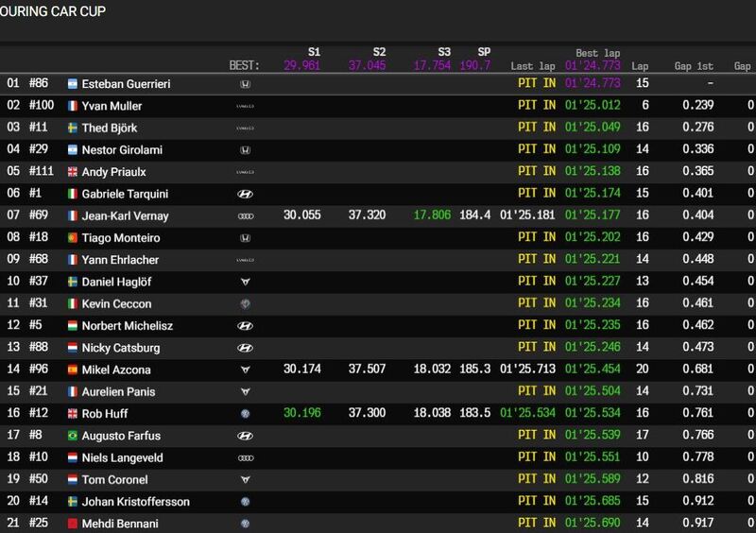Click the Volkswagen logo in Rob Huff's row
The image size is (756, 533).
tap(245, 414)
